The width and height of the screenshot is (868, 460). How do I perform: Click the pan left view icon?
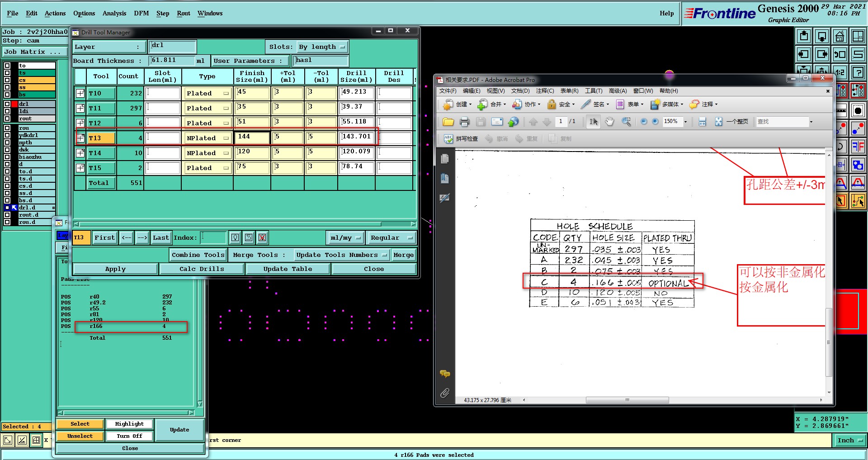804,54
